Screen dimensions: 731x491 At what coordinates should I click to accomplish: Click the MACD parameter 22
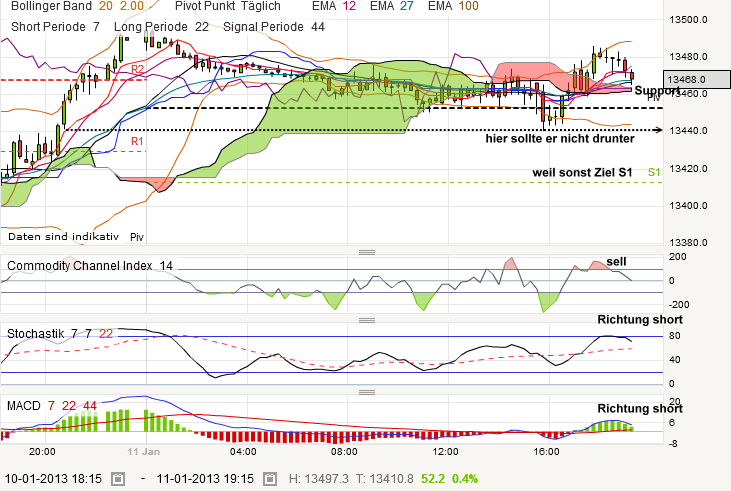click(x=69, y=406)
